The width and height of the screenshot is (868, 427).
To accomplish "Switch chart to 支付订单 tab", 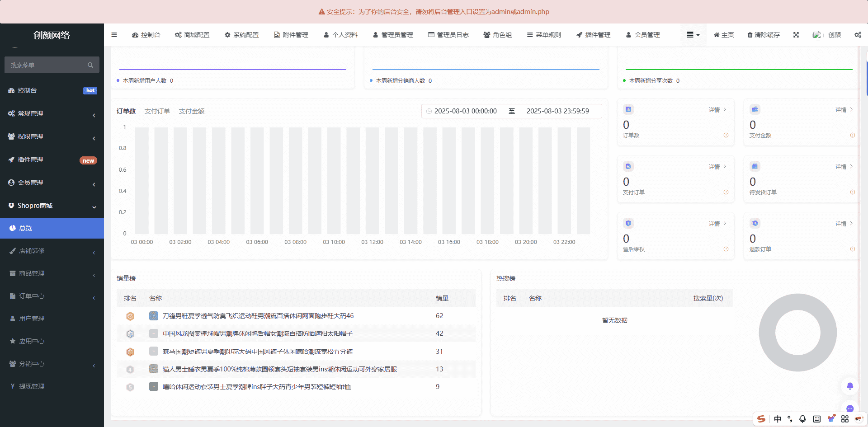I will (x=157, y=111).
